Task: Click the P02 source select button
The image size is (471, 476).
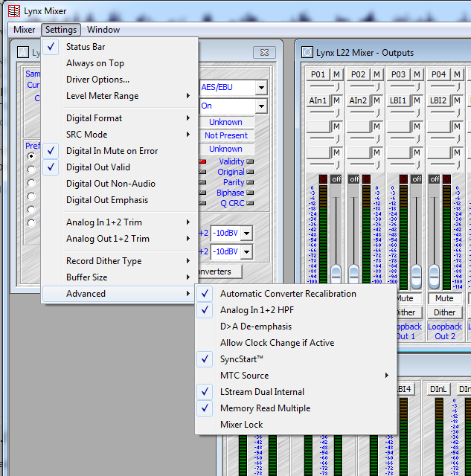Action: [359, 74]
